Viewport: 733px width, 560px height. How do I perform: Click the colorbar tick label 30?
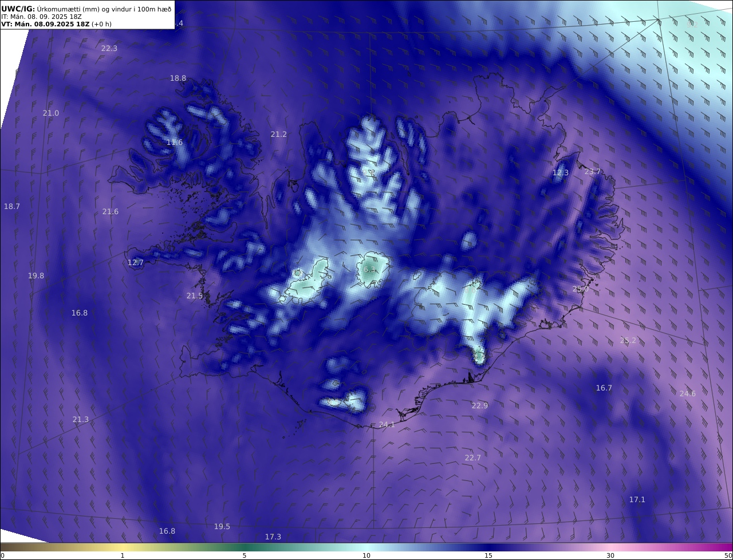pyautogui.click(x=610, y=555)
